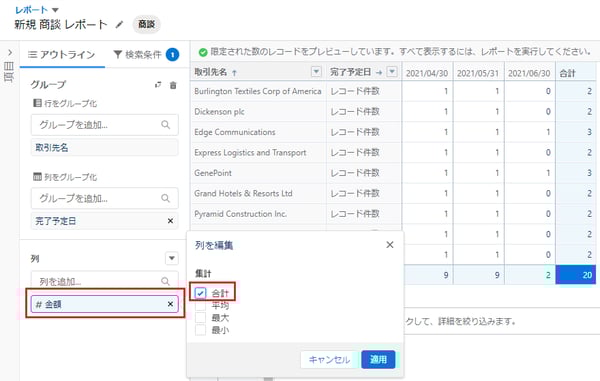Open the レポート dropdown arrow at top

pyautogui.click(x=55, y=10)
